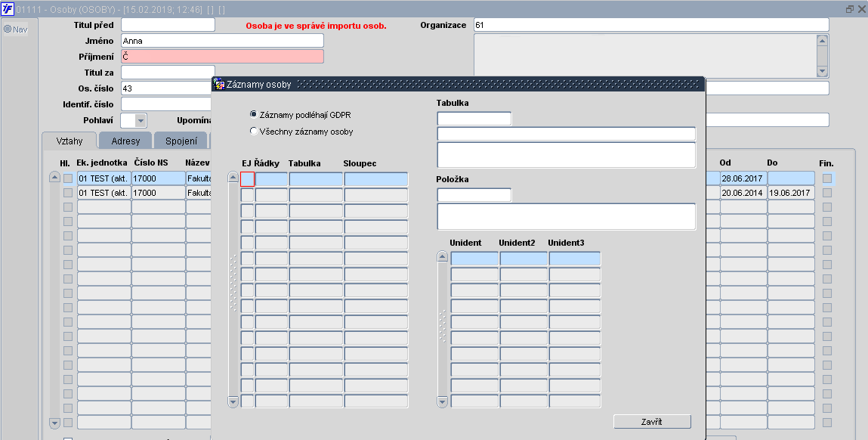Click the pink Příjmení field
Image resolution: width=868 pixels, height=440 pixels.
222,57
